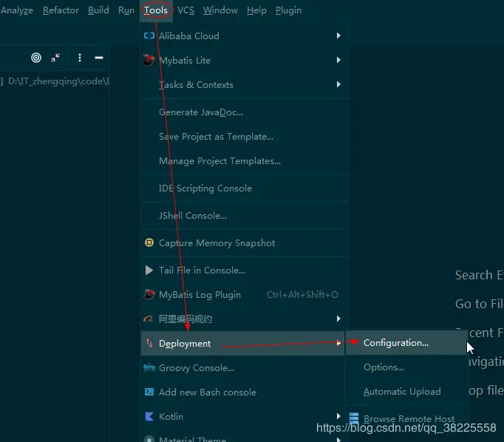Open IDE Scripting Console

(245, 188)
